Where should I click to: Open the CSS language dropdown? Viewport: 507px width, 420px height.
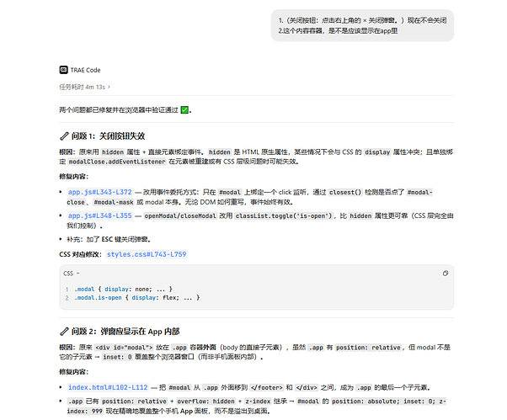72,274
